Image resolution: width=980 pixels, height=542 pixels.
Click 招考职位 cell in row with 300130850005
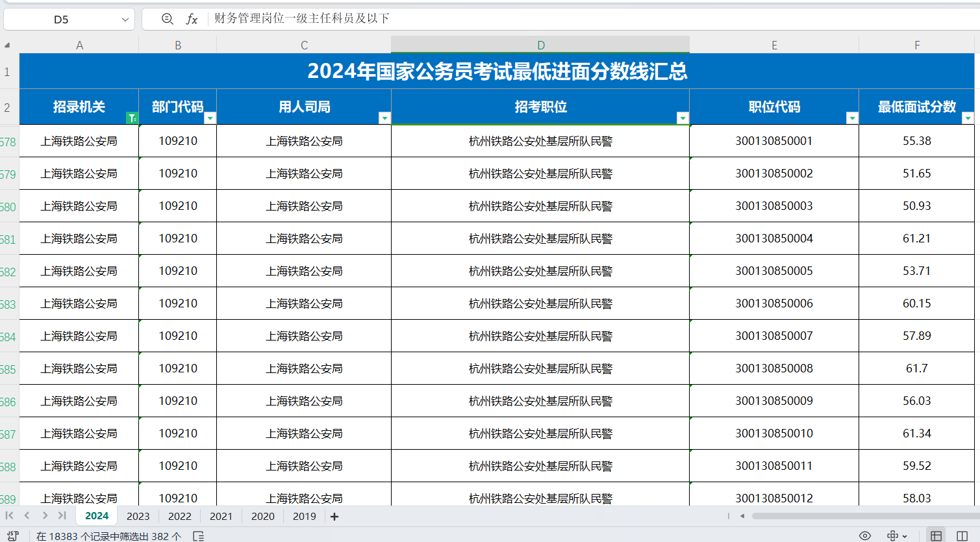pos(540,271)
